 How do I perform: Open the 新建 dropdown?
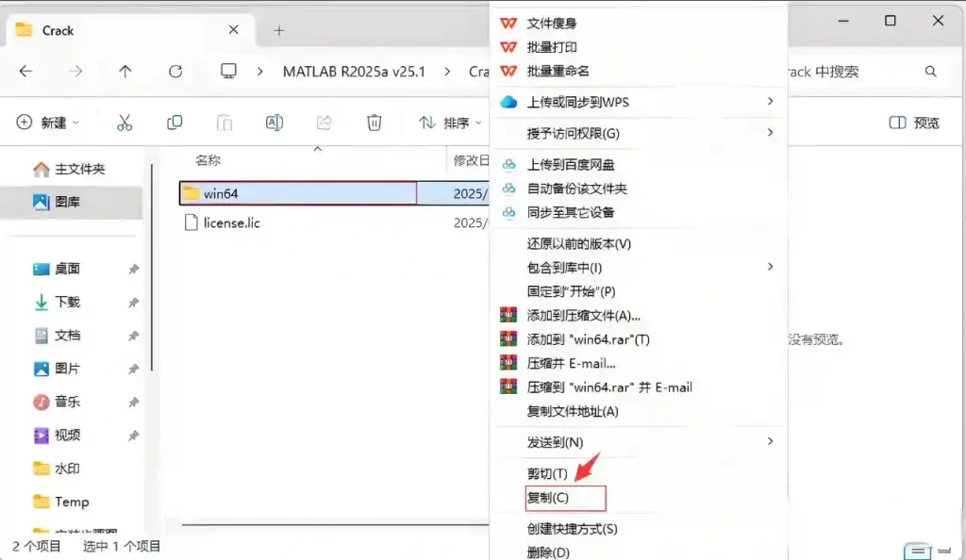click(x=48, y=123)
